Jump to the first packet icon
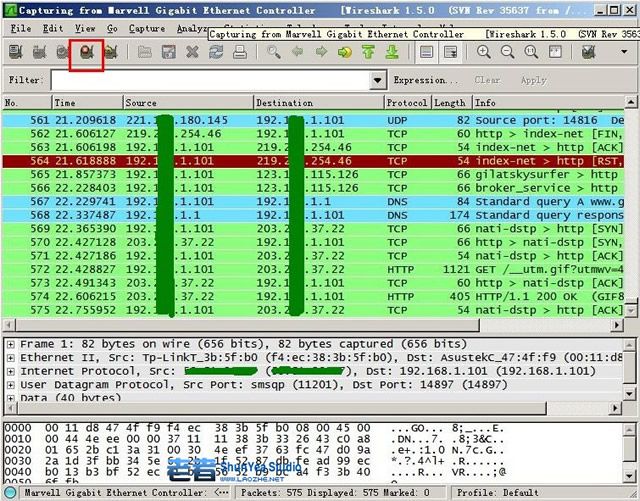 coord(368,52)
